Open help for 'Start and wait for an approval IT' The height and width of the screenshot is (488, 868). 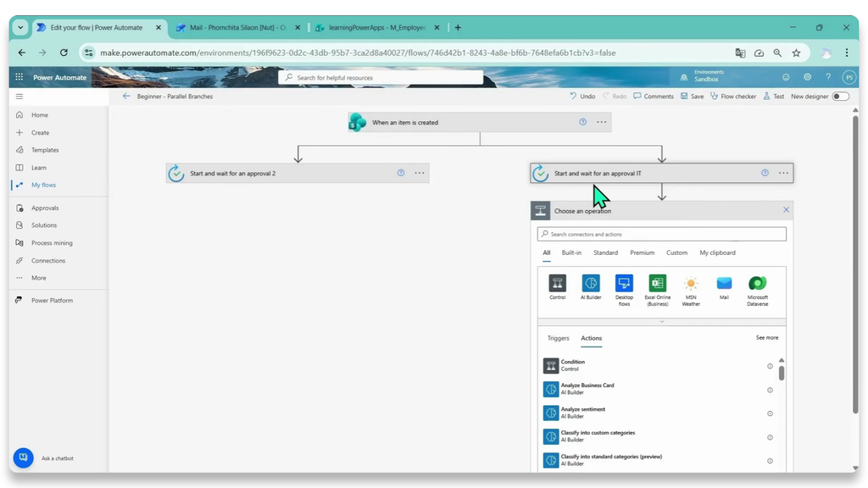click(765, 173)
